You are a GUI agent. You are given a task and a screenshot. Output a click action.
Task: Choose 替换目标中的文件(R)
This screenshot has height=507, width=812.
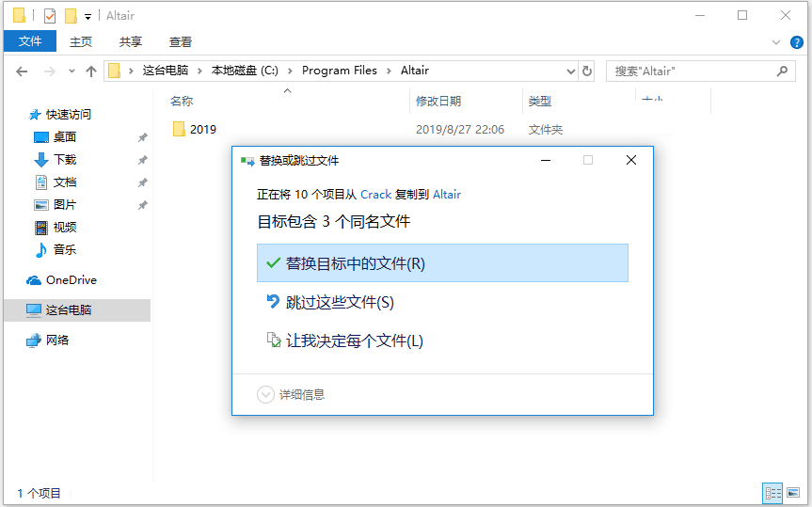coord(442,263)
